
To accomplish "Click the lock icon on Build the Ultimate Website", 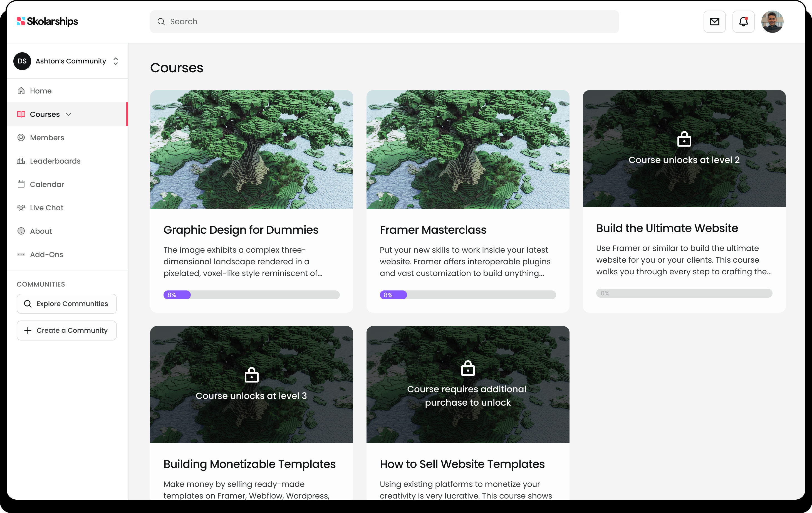I will (684, 139).
